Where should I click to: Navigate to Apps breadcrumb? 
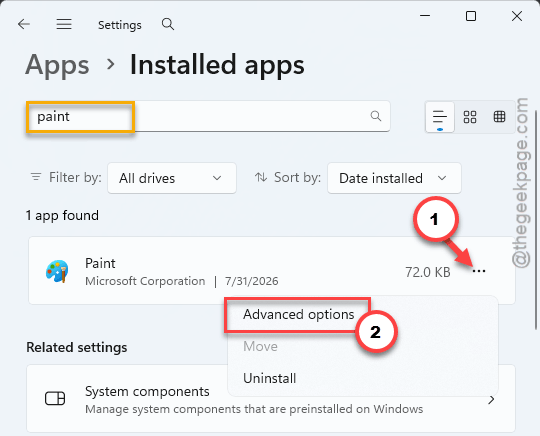pyautogui.click(x=57, y=64)
